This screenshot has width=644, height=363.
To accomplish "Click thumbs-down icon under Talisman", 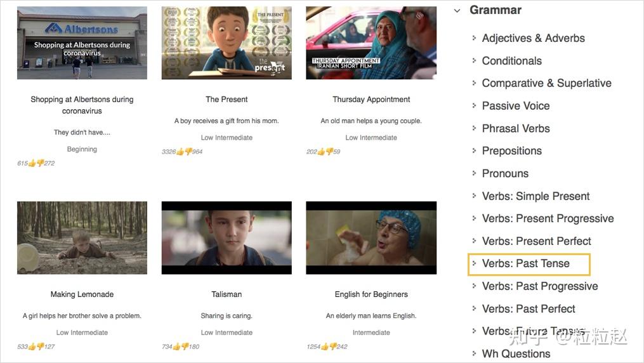I will [185, 346].
